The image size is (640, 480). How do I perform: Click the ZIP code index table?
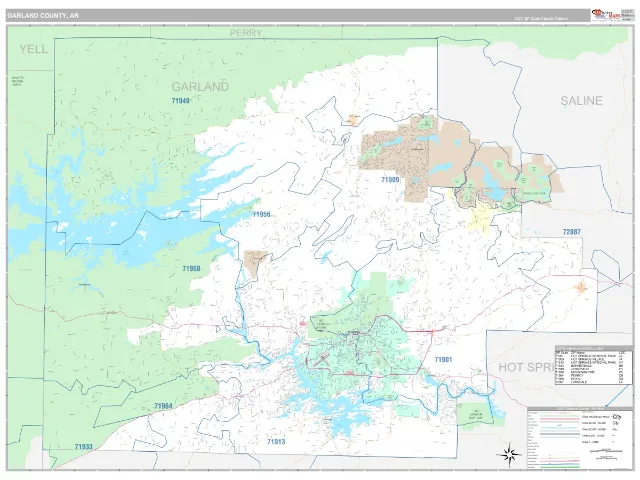(x=593, y=365)
